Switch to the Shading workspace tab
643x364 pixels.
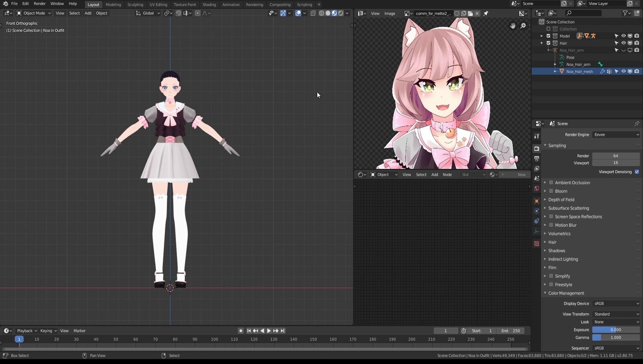[x=209, y=5]
